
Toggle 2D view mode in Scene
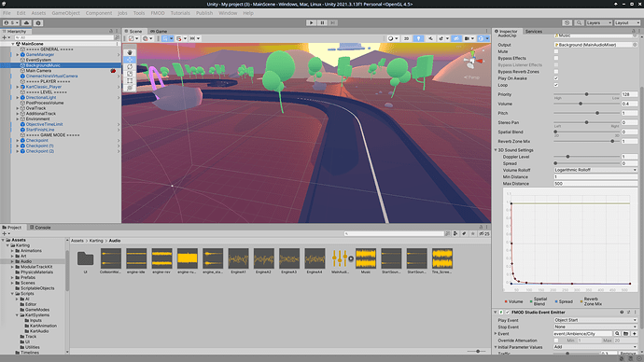click(x=406, y=38)
